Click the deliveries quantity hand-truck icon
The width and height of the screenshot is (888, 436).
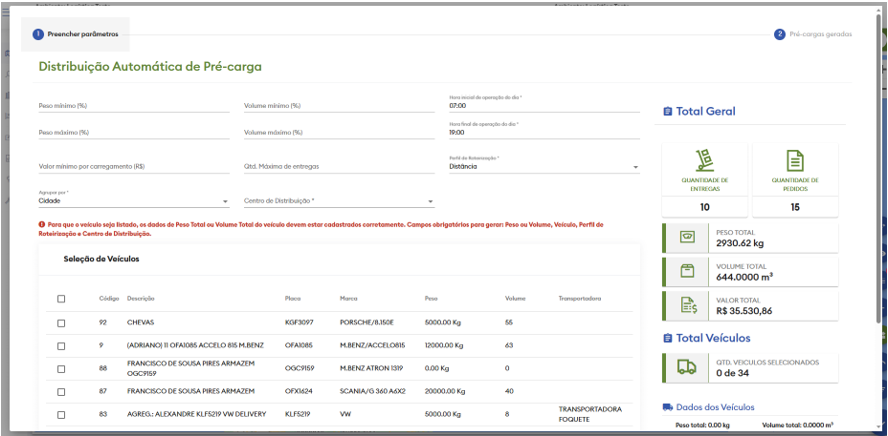point(705,160)
